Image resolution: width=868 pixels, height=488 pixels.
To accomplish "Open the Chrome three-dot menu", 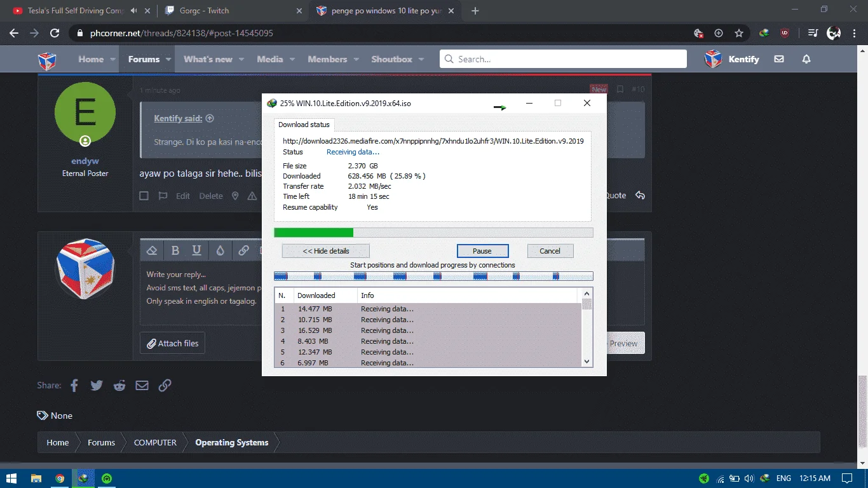I will pos(853,33).
